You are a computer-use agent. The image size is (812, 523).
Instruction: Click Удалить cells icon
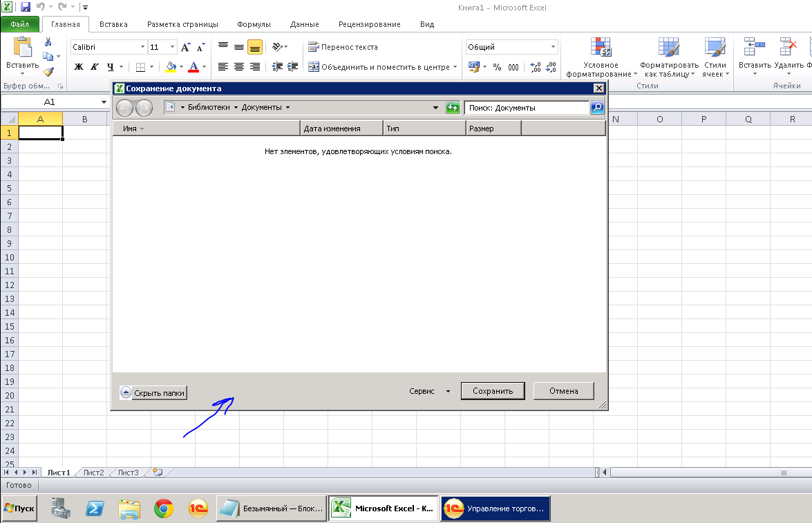click(789, 46)
